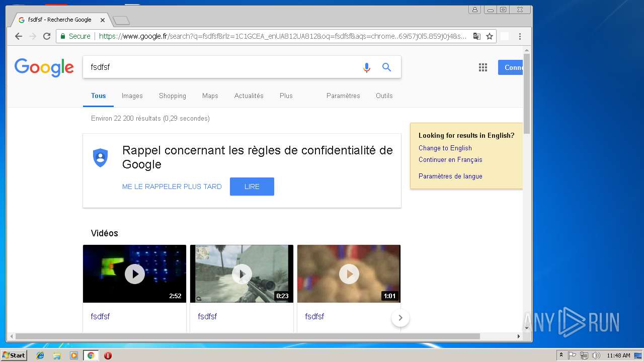This screenshot has width=644, height=362.
Task: Click the vertical scrollbar thumb
Action: [x=527, y=93]
